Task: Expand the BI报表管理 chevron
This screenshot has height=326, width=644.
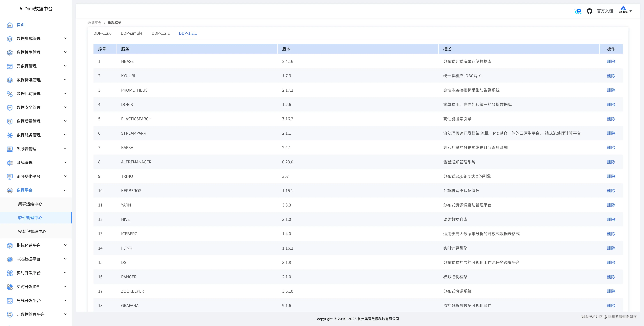Action: coord(65,148)
